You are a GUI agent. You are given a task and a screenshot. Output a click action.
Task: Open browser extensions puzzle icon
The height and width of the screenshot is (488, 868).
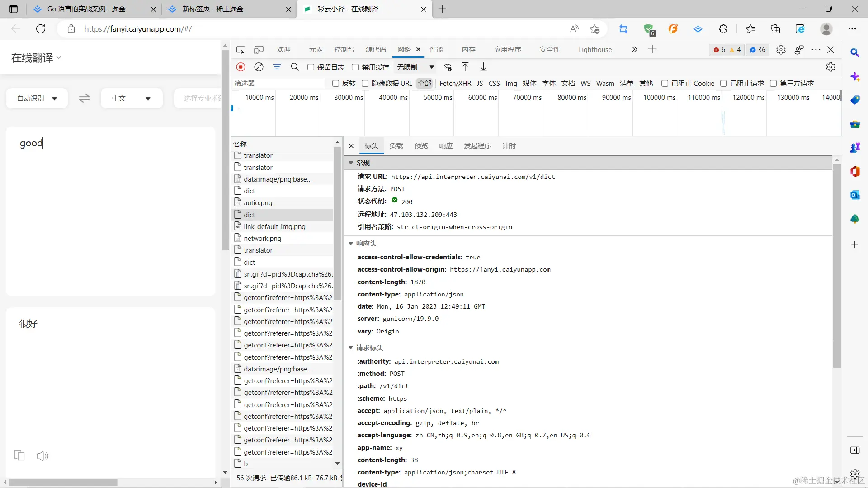(x=723, y=29)
